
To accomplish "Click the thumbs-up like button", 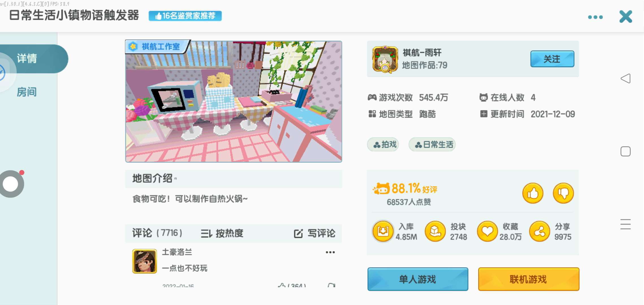I will pyautogui.click(x=533, y=193).
